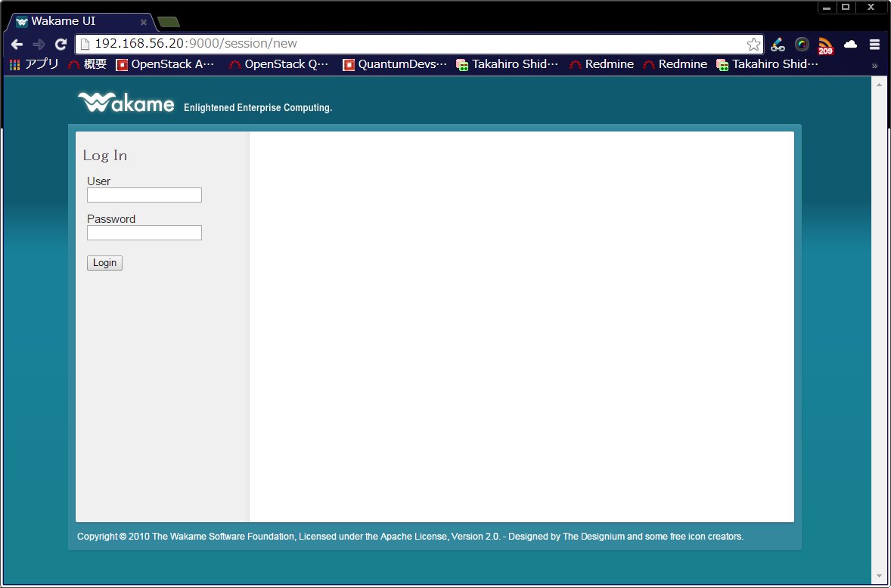
Task: Click the Log In heading
Action: [105, 155]
